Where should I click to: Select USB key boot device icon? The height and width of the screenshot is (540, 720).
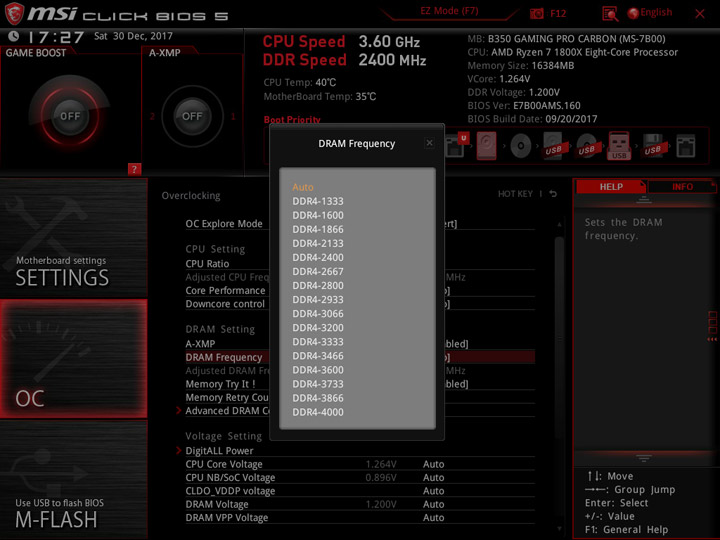point(619,146)
